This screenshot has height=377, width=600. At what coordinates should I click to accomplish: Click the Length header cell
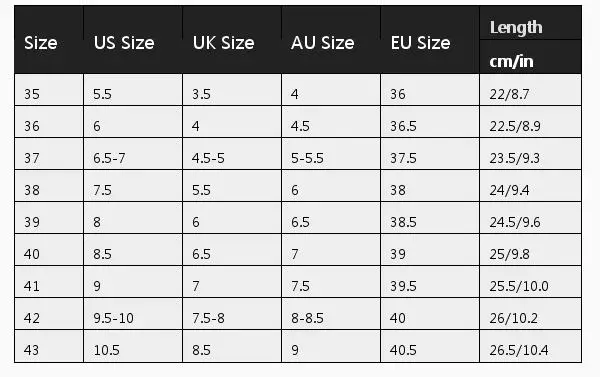(x=530, y=23)
